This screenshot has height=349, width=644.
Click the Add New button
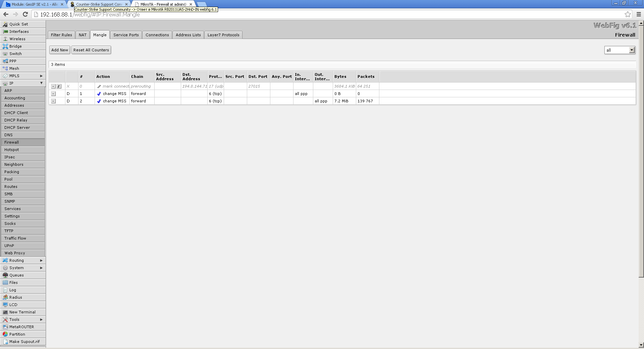click(60, 50)
